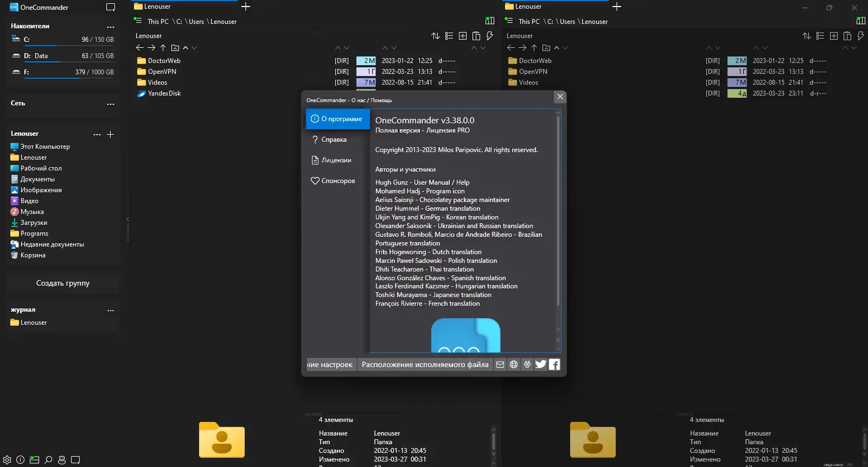Screen dimensions: 868x467
Task: Click the This PC breadcrumb in right pane path
Action: [x=529, y=22]
